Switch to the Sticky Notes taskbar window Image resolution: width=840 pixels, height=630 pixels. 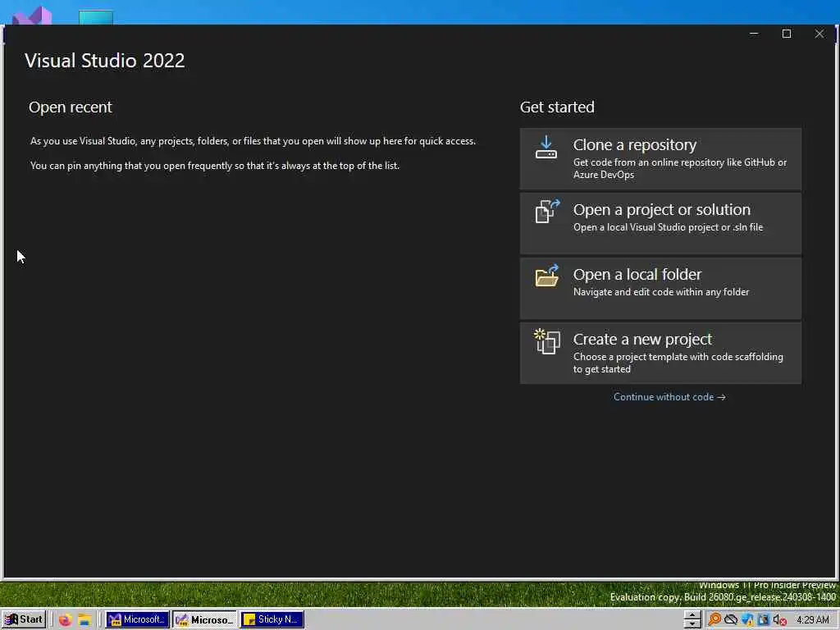pyautogui.click(x=272, y=619)
